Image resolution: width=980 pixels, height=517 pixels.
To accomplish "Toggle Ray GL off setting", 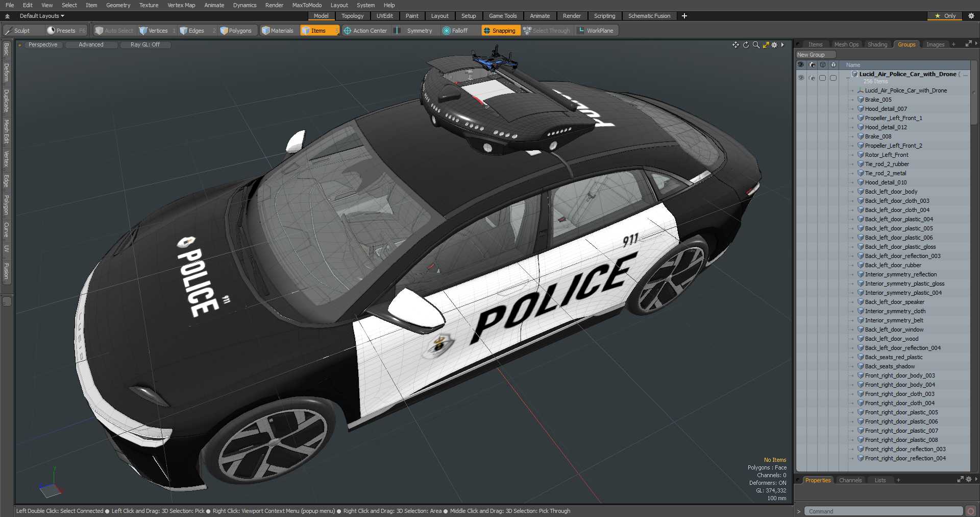I will pyautogui.click(x=145, y=45).
